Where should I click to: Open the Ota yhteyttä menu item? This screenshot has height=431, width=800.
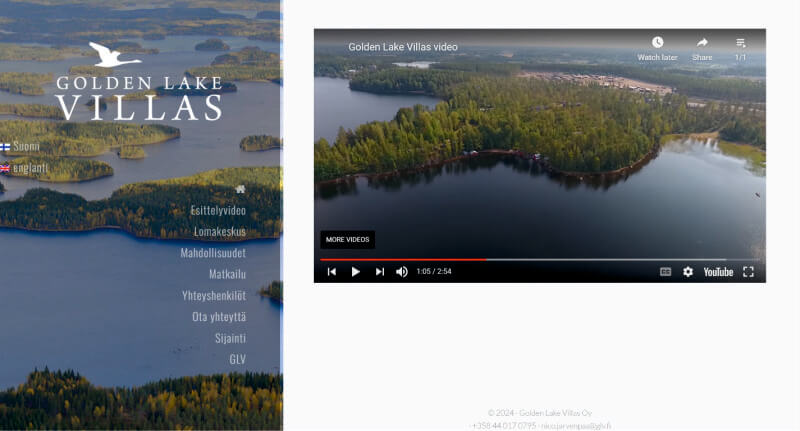point(219,317)
